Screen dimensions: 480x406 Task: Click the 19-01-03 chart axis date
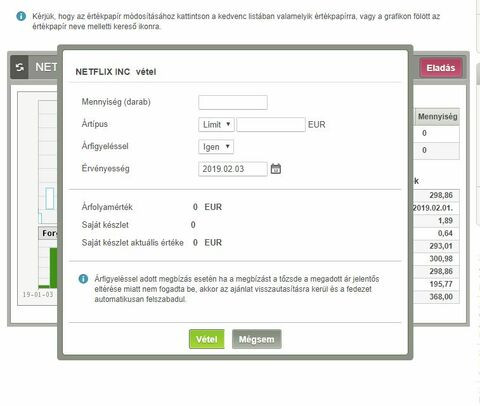[38, 295]
